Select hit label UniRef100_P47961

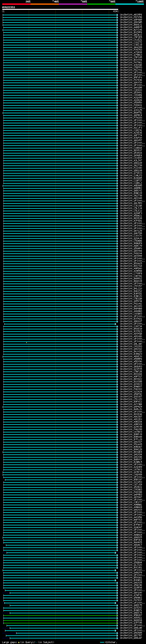(x=131, y=63)
